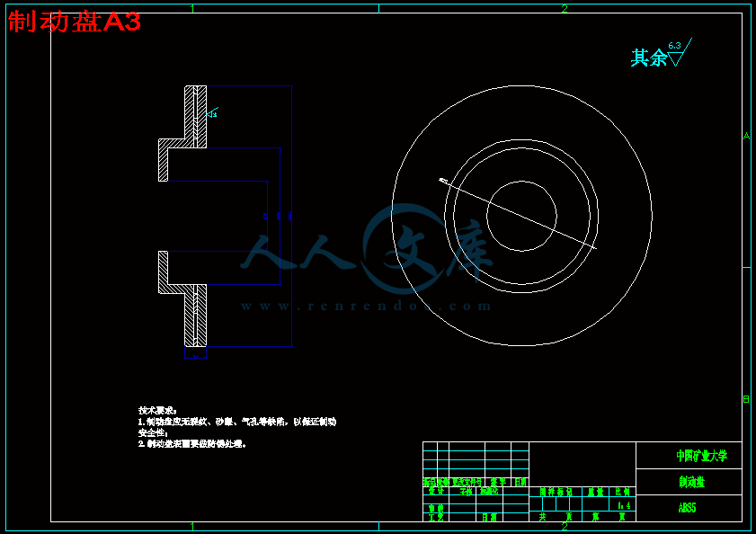Image resolution: width=756 pixels, height=534 pixels.
Task: Select the upper hatched friction ring section
Action: coord(196,117)
